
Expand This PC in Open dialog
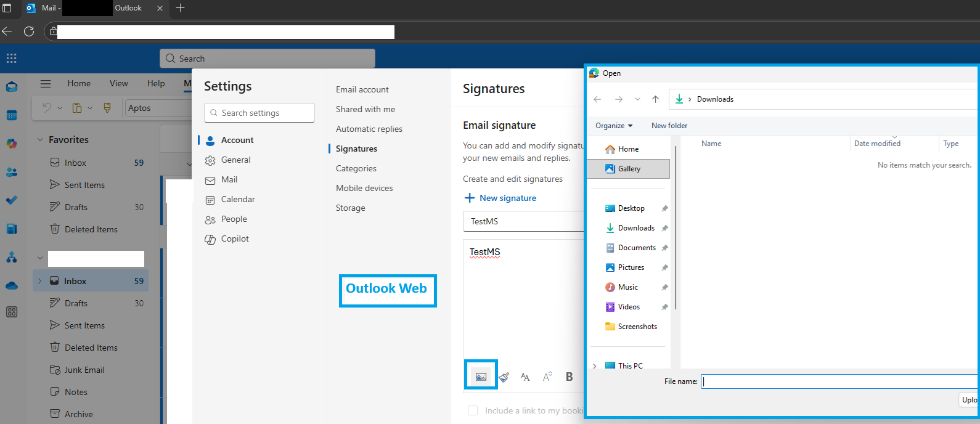click(x=595, y=366)
